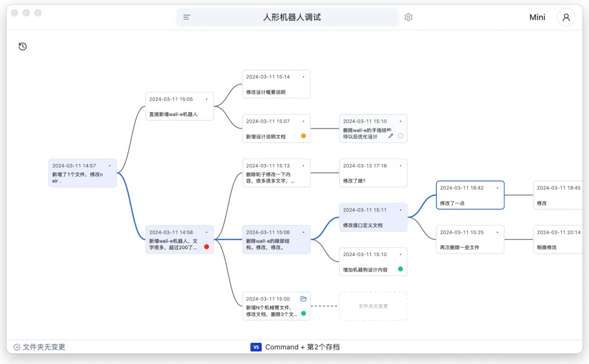Image resolution: width=589 pixels, height=364 pixels.
Task: Click red dot on 新增wall-e机器人 14:58 node
Action: pos(207,246)
